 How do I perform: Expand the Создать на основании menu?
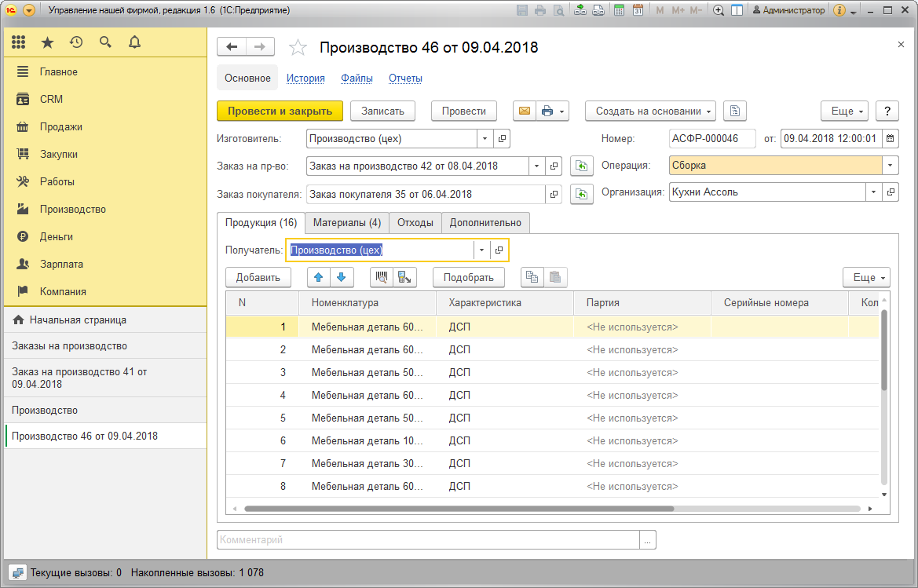pyautogui.click(x=650, y=111)
